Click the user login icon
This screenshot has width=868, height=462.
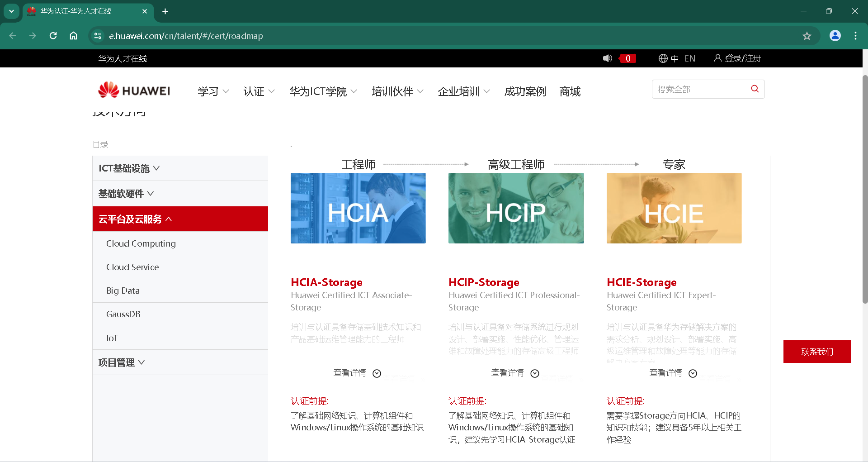click(717, 58)
